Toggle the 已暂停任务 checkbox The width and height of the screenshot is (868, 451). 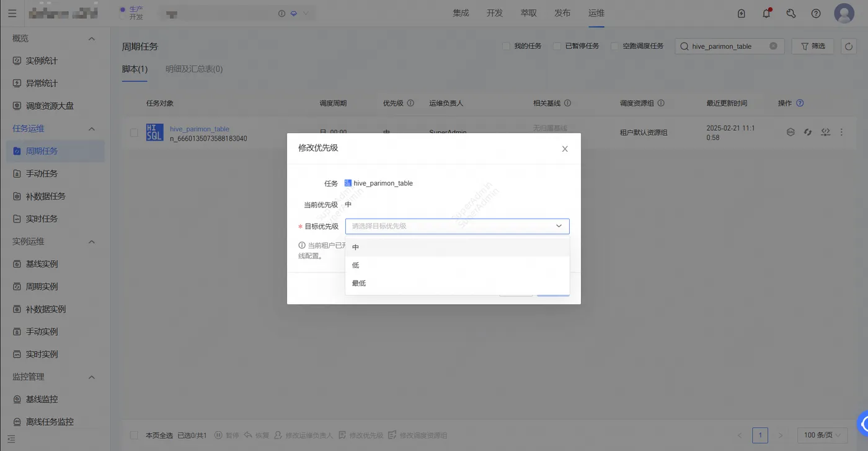click(x=557, y=46)
